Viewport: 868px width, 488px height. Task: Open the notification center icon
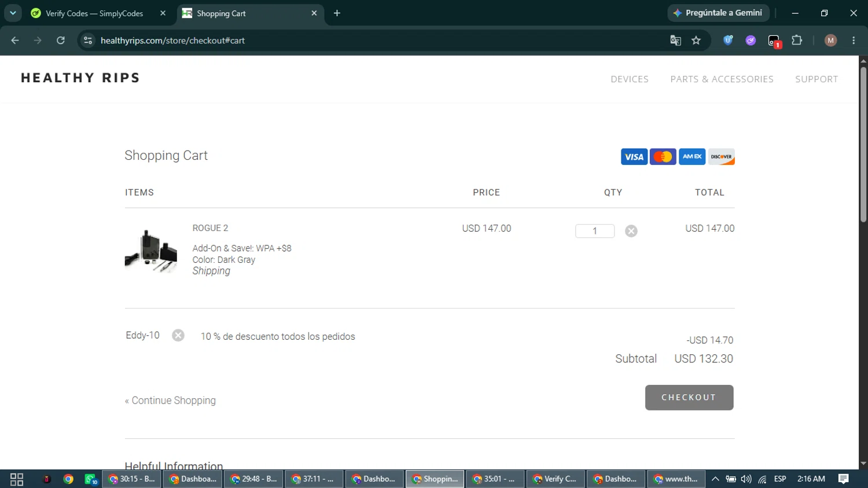point(844,479)
